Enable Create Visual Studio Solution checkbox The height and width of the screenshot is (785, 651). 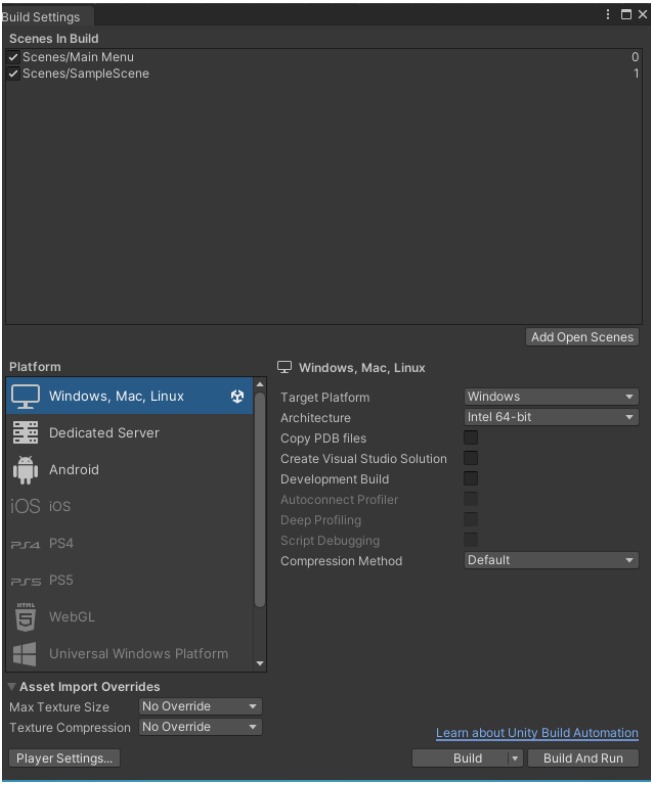coord(471,458)
